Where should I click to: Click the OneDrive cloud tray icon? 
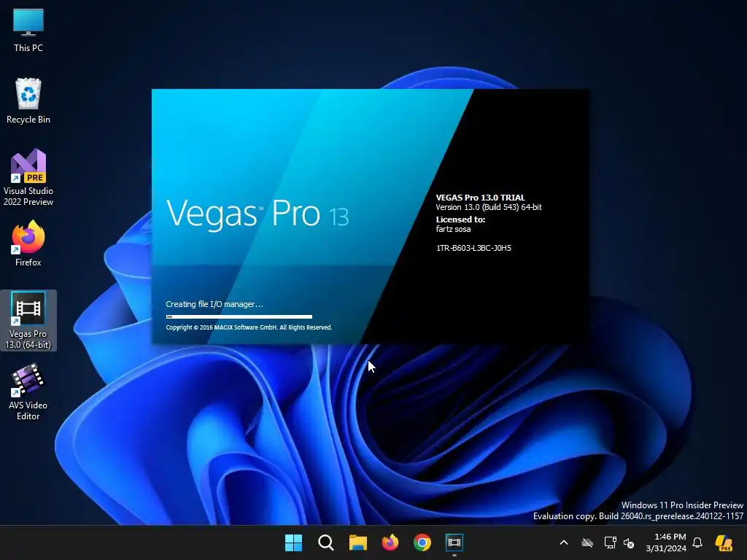pos(587,542)
